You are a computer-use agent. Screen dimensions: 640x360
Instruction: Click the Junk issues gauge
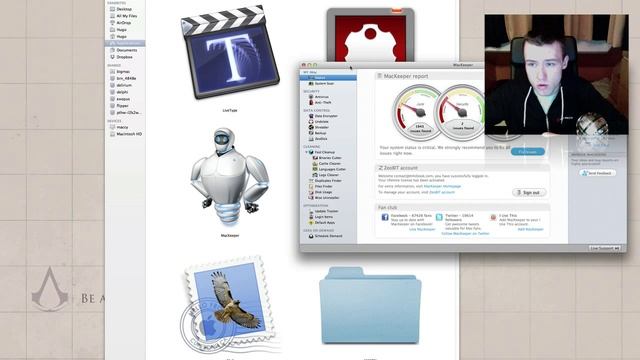(419, 112)
